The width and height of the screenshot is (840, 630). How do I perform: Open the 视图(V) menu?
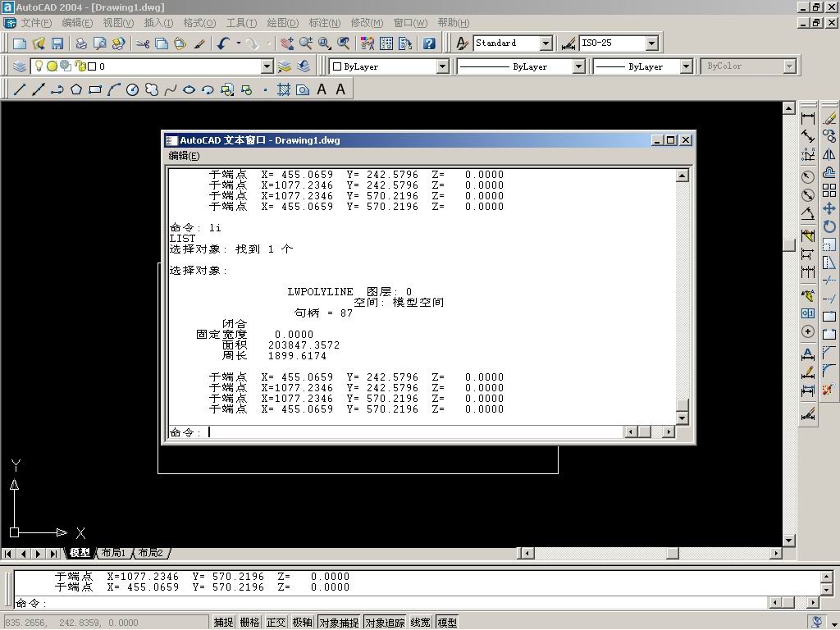pos(118,22)
